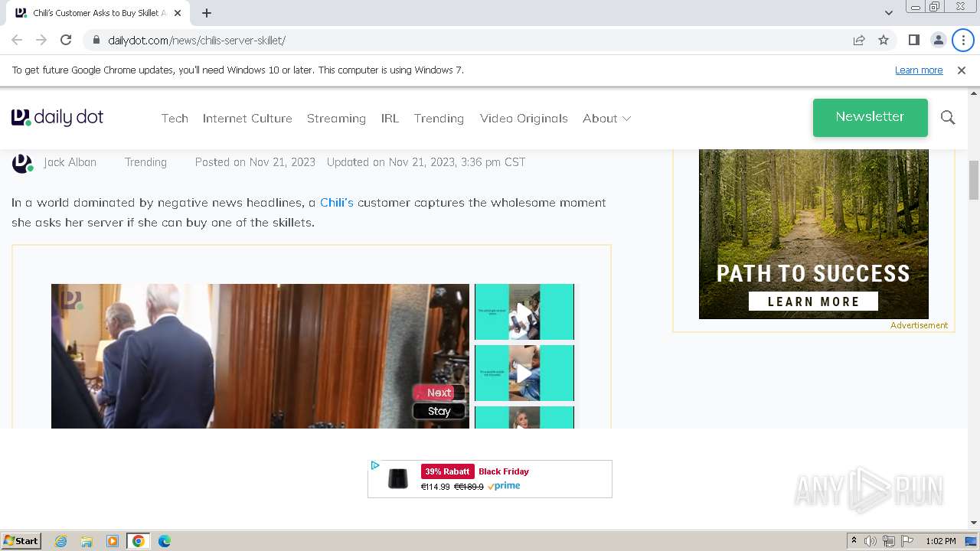
Task: Open the Streaming section
Action: click(336, 118)
